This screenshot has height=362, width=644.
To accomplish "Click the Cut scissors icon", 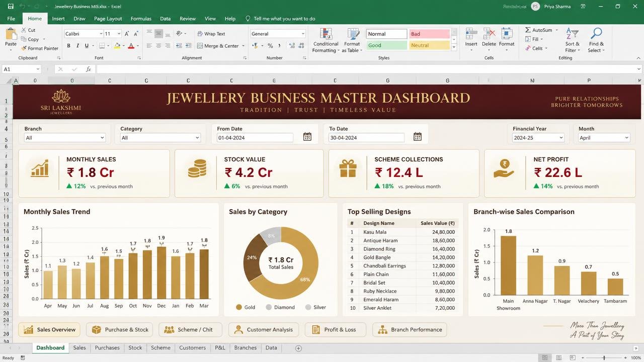I will pyautogui.click(x=24, y=30).
